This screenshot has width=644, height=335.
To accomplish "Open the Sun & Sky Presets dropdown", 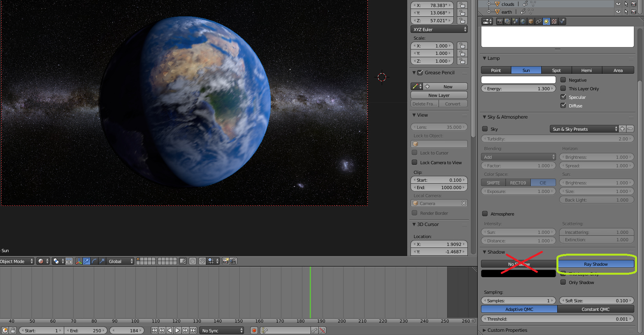I will pos(584,129).
